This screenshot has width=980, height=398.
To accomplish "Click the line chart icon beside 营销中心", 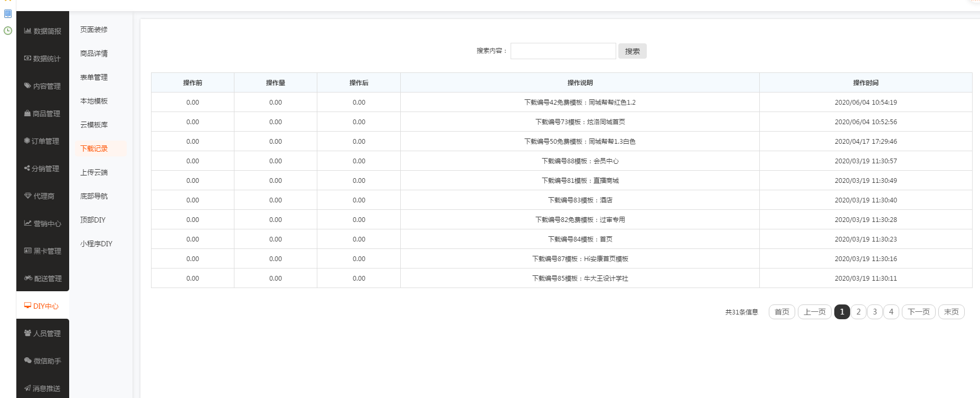I will [x=27, y=224].
